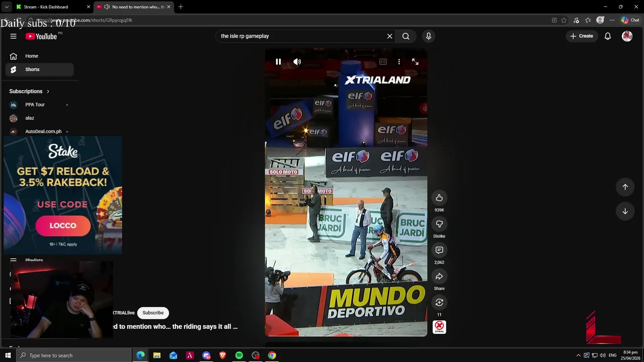Expand the Subscriptions section chevron
Screen dimensions: 644x362
click(48, 92)
